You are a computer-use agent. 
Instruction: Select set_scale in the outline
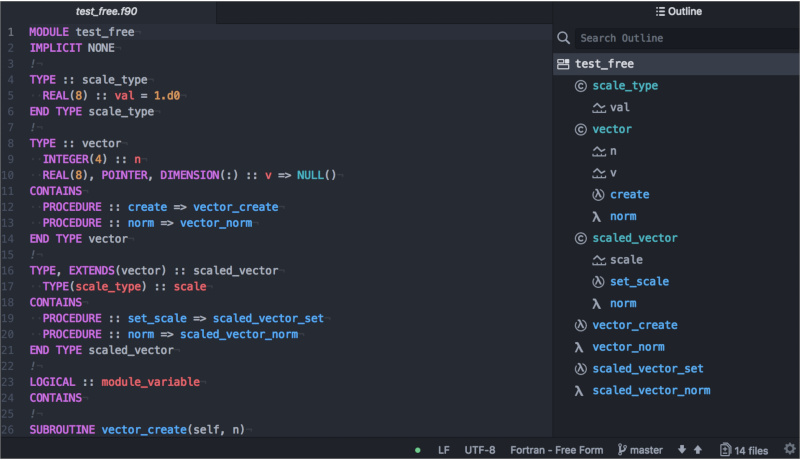pos(639,282)
